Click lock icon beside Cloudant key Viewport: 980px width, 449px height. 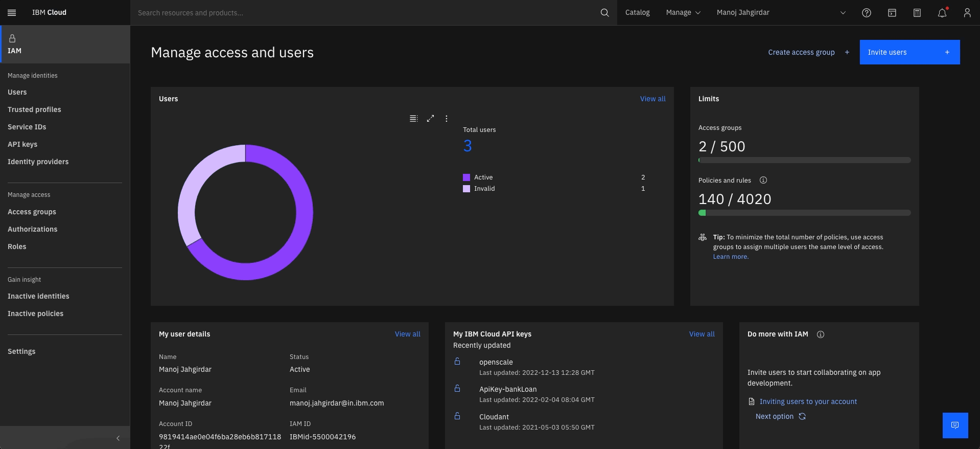[x=457, y=416]
